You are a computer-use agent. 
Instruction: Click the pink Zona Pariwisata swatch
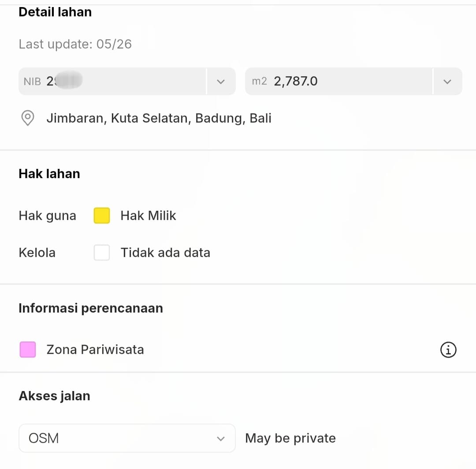(x=28, y=350)
